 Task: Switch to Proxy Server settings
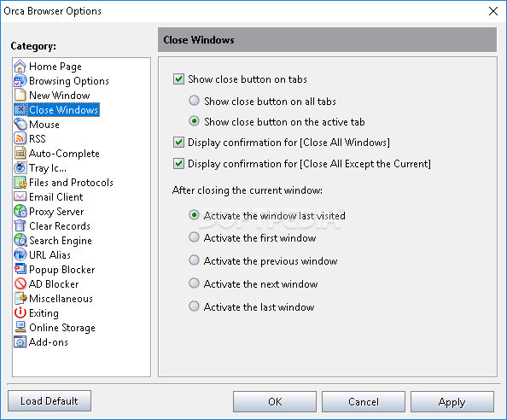click(x=56, y=212)
